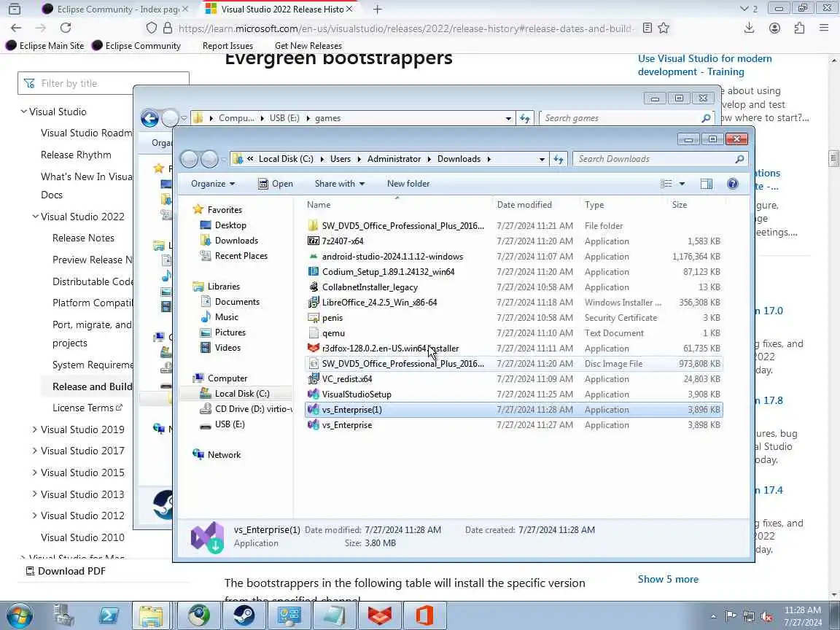840x630 pixels.
Task: Select android-studio-2024.1.1.12-windows installer icon
Action: coord(314,257)
